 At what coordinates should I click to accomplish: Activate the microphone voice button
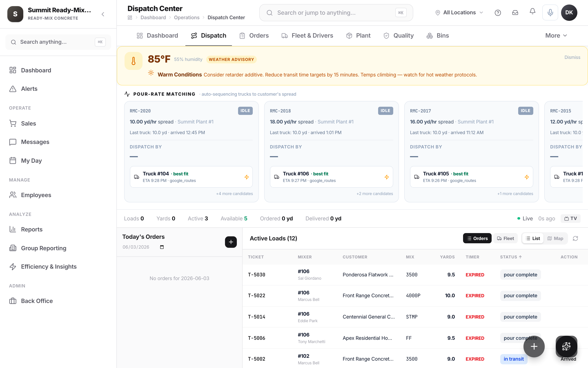pyautogui.click(x=550, y=13)
